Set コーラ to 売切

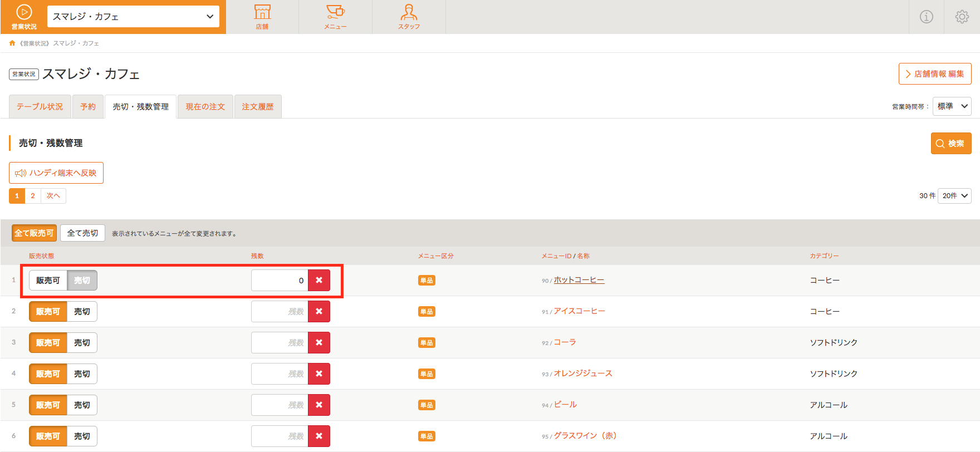(x=82, y=342)
